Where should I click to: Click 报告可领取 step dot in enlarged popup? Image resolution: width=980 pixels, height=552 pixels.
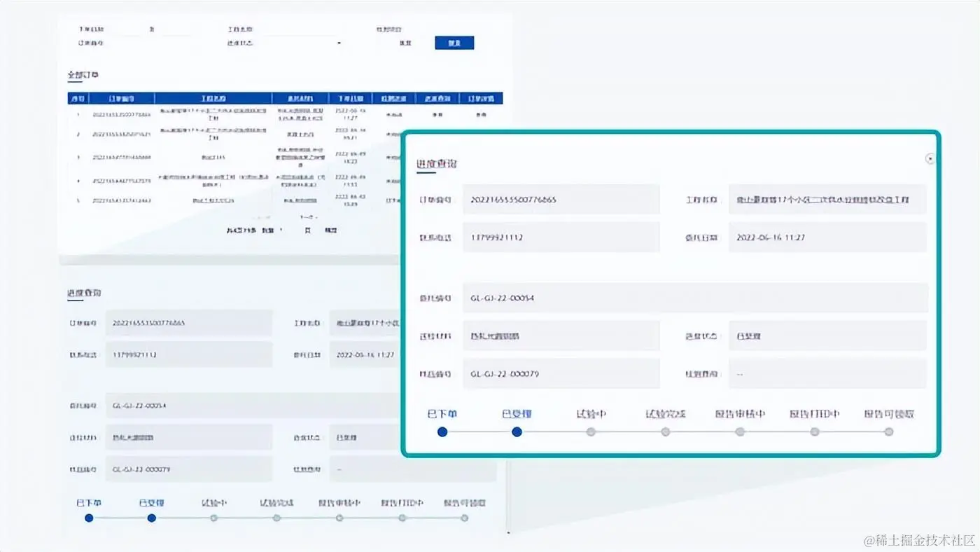pyautogui.click(x=889, y=432)
